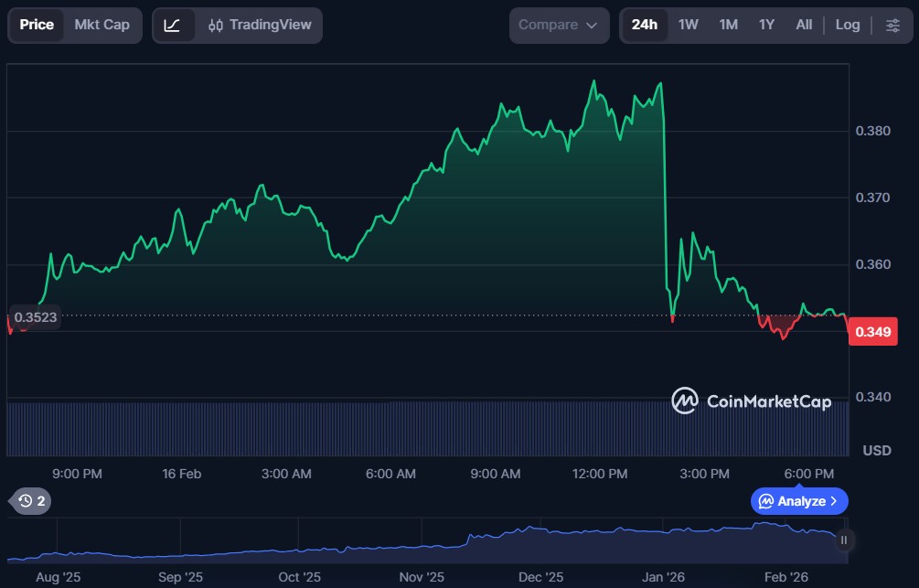This screenshot has width=919, height=588.
Task: Select the line chart icon
Action: [172, 25]
